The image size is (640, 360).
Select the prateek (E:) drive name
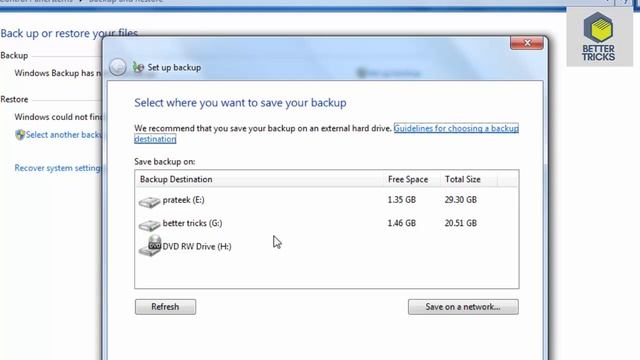pos(183,200)
